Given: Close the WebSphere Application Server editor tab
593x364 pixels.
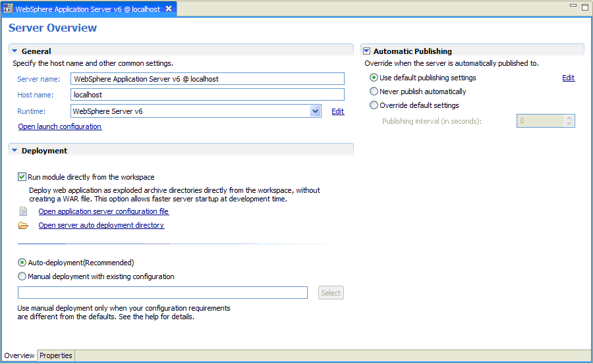Looking at the screenshot, I should 169,9.
